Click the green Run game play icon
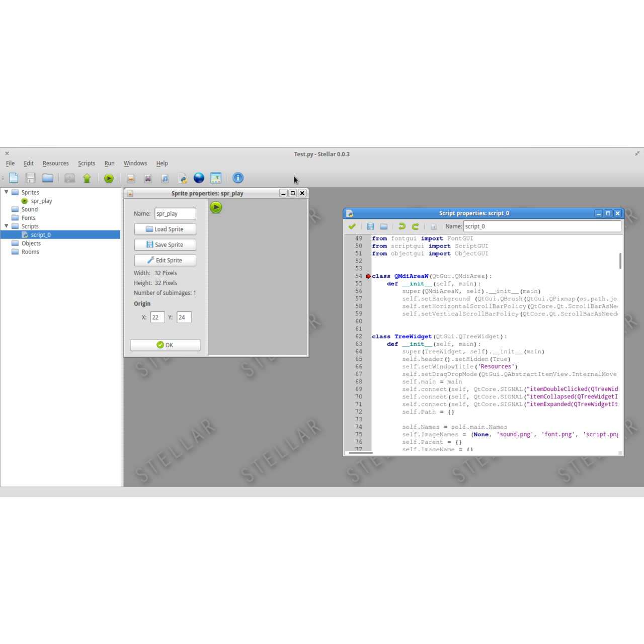This screenshot has width=644, height=644. pyautogui.click(x=109, y=178)
